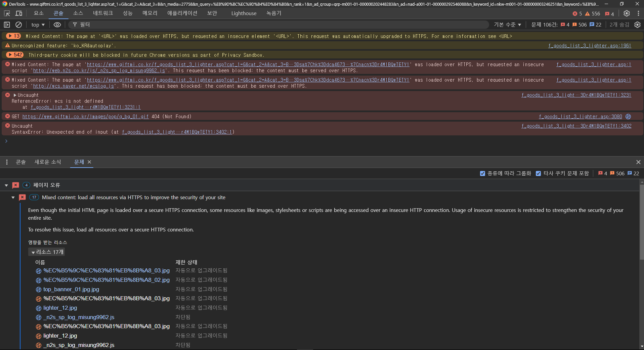644x350 pixels.
Task: Open the 메모리 panel tab
Action: click(x=150, y=13)
